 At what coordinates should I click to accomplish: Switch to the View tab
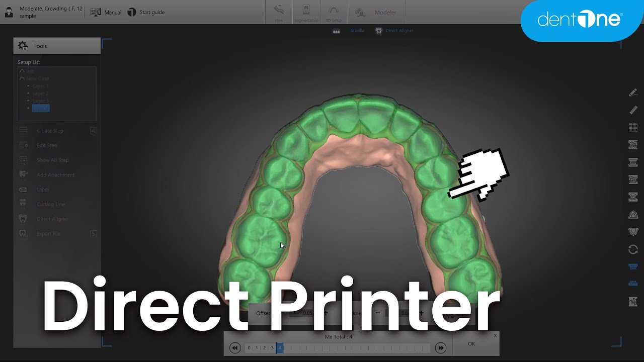pyautogui.click(x=279, y=13)
